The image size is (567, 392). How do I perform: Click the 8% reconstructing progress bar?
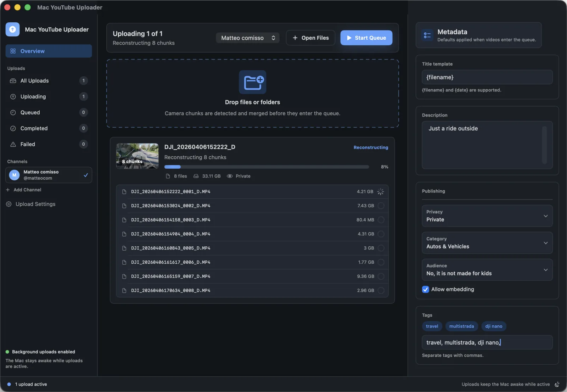[266, 167]
